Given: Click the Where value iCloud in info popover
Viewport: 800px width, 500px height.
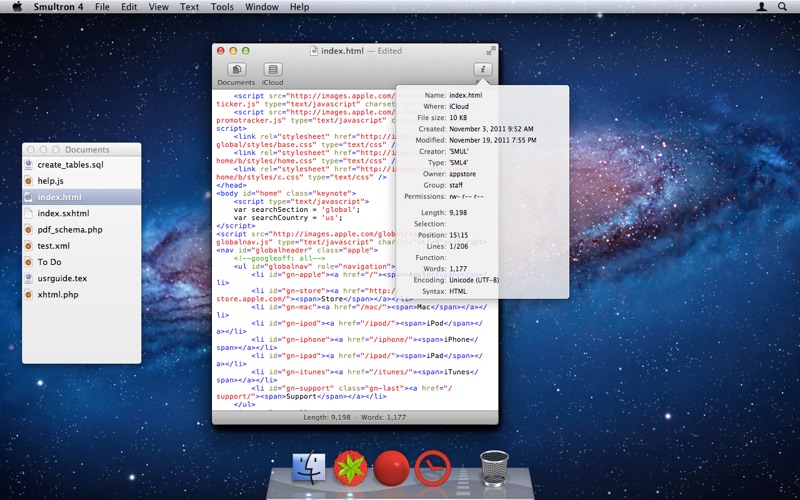Looking at the screenshot, I should coord(459,107).
